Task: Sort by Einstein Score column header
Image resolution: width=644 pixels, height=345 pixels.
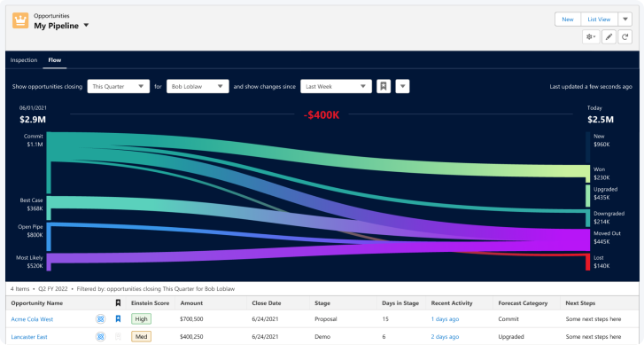Action: pyautogui.click(x=150, y=303)
